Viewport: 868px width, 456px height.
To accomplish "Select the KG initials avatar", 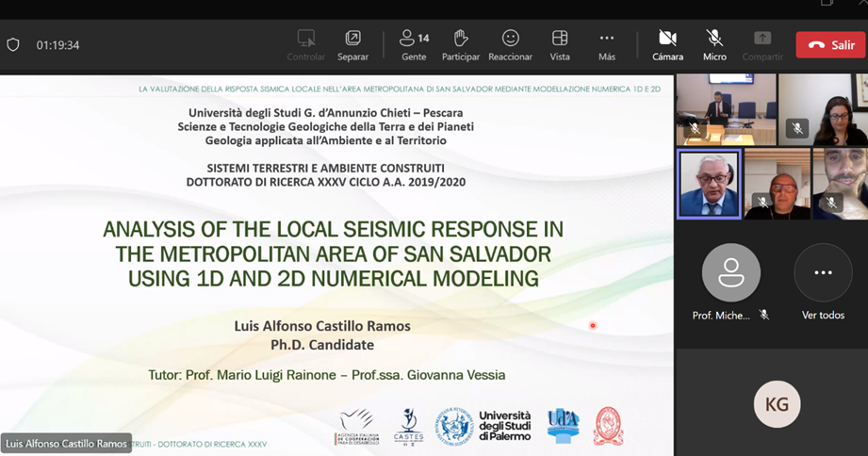I will coord(777,405).
